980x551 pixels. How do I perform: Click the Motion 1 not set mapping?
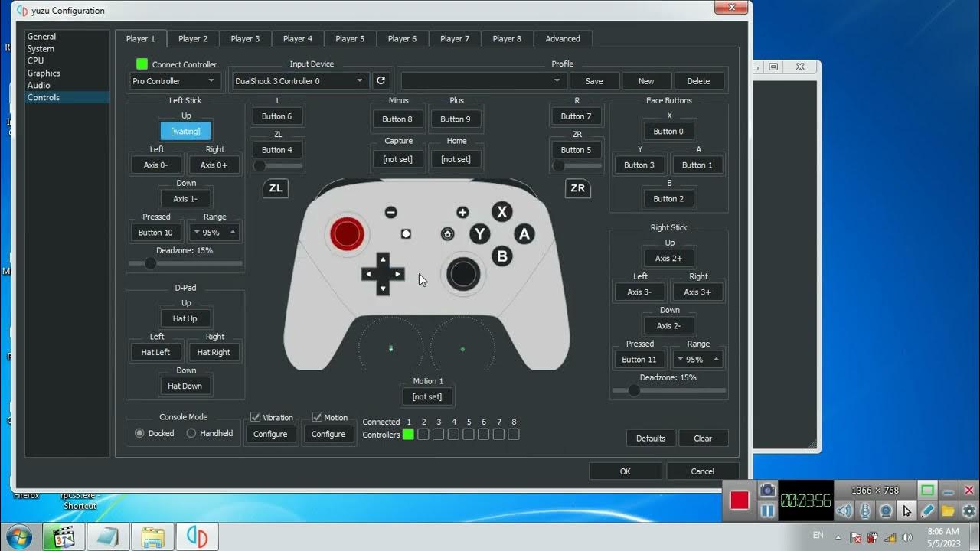[427, 396]
